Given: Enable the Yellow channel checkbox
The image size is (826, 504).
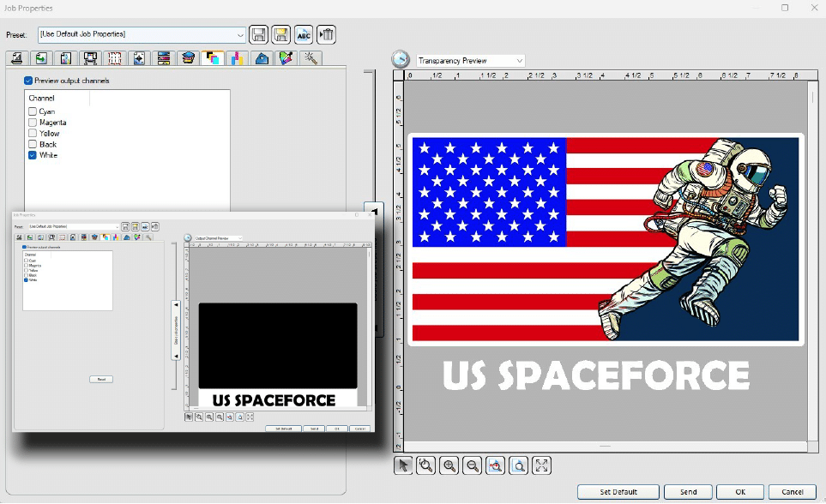Looking at the screenshot, I should pos(33,133).
